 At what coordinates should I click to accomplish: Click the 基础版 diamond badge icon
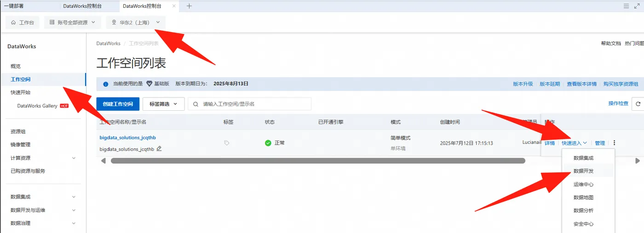pos(149,84)
